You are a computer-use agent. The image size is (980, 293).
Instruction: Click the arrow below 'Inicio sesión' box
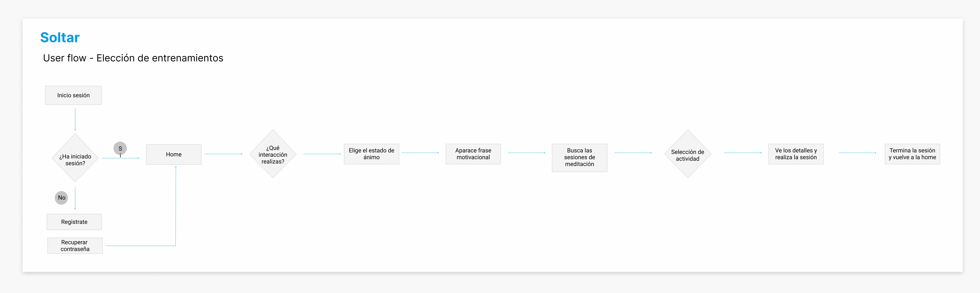click(x=75, y=119)
